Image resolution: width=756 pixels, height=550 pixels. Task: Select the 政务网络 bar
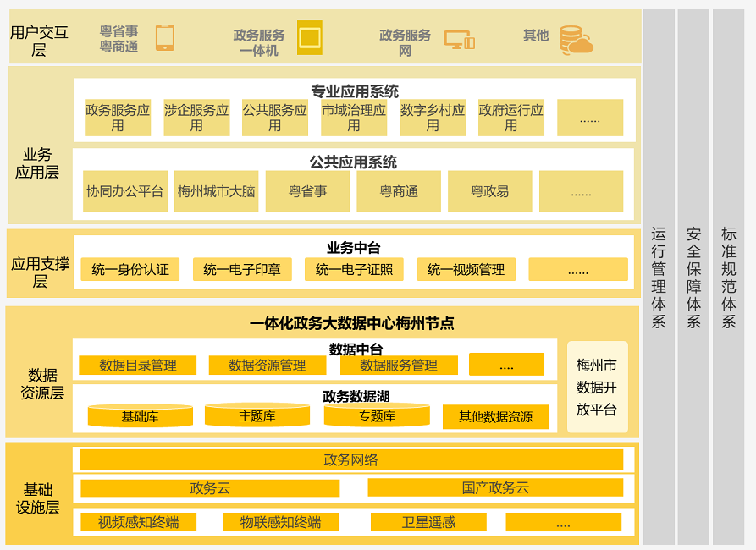pos(350,459)
